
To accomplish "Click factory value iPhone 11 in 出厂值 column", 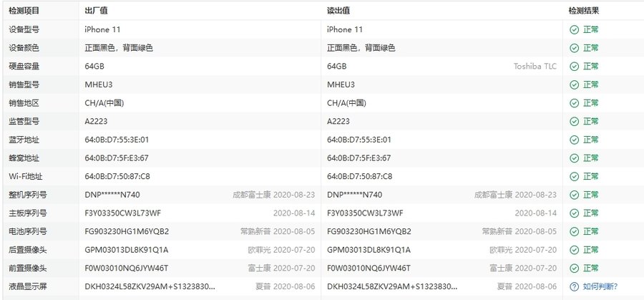I will click(102, 29).
